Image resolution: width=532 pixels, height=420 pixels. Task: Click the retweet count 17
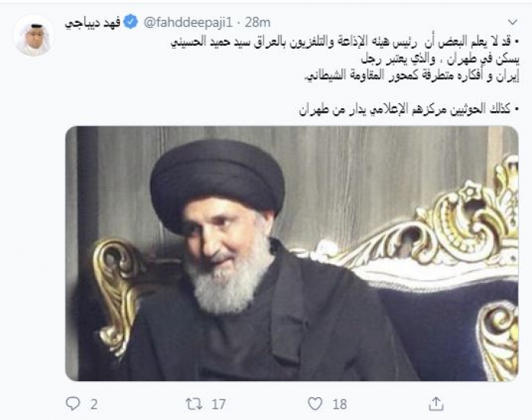pyautogui.click(x=219, y=404)
